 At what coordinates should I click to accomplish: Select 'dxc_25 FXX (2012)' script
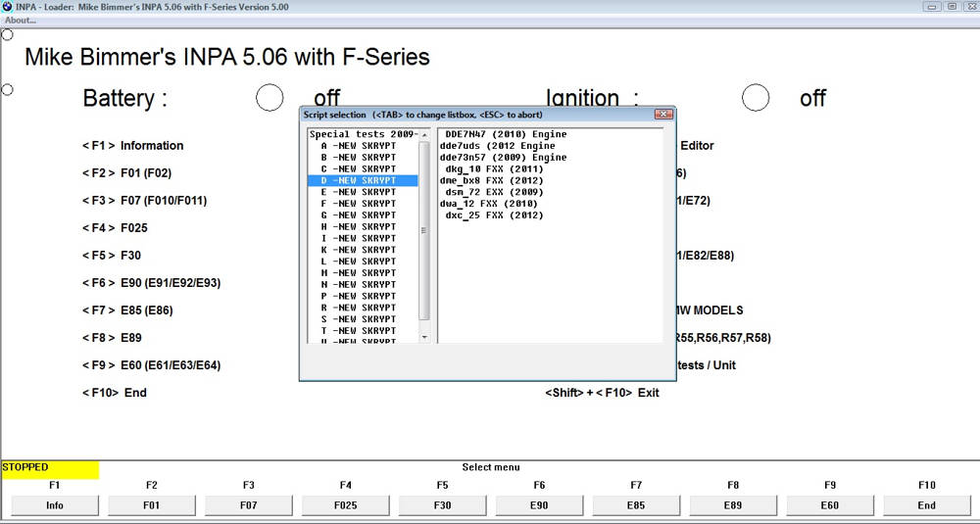[494, 215]
